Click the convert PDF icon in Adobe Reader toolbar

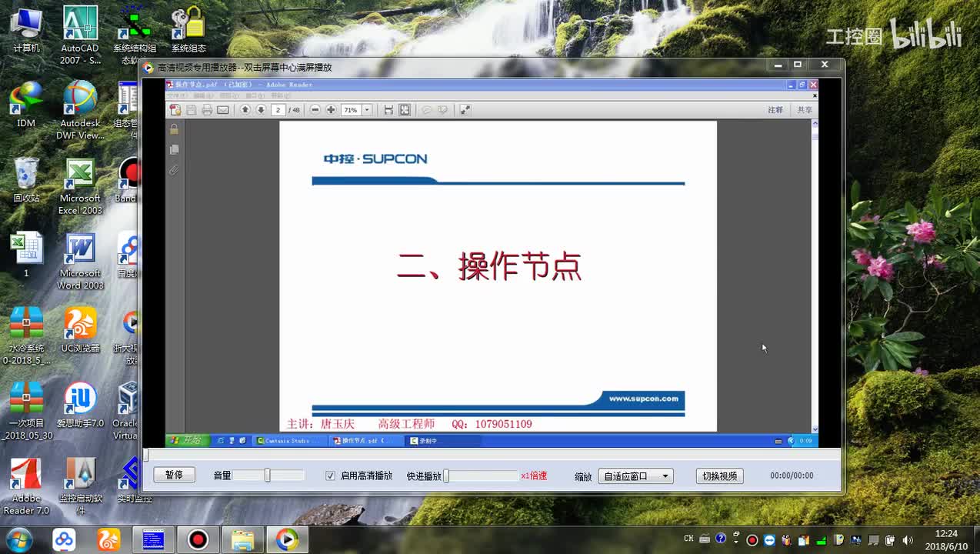click(x=175, y=110)
